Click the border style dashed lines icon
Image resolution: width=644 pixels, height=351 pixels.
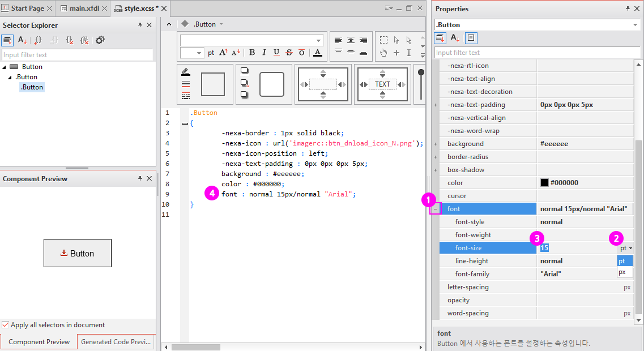(x=186, y=96)
